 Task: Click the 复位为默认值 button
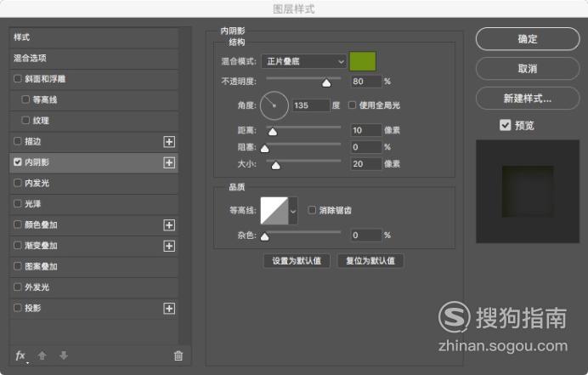tap(370, 261)
